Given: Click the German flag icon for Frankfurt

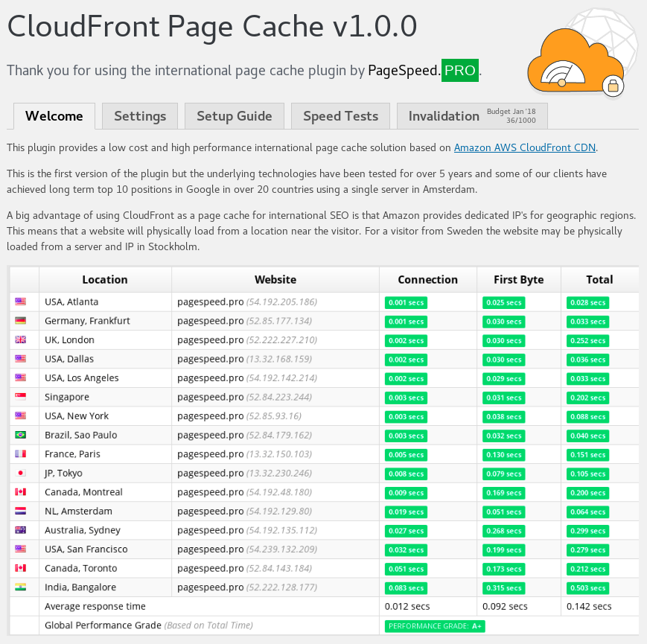Looking at the screenshot, I should (x=20, y=321).
